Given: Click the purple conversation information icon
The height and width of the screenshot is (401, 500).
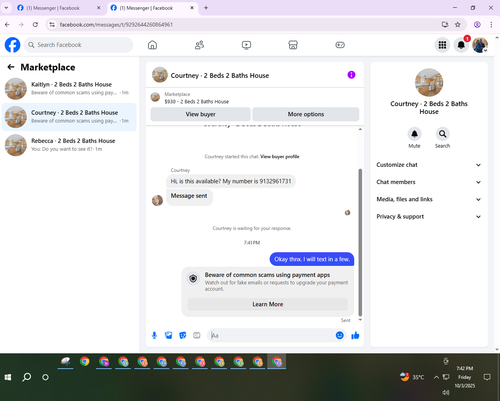Looking at the screenshot, I should 351,75.
